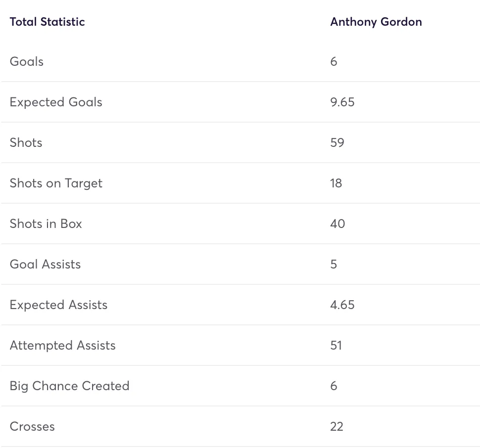Click the Expected Goals value 9.65
Image resolution: width=480 pixels, height=448 pixels.
coord(342,102)
